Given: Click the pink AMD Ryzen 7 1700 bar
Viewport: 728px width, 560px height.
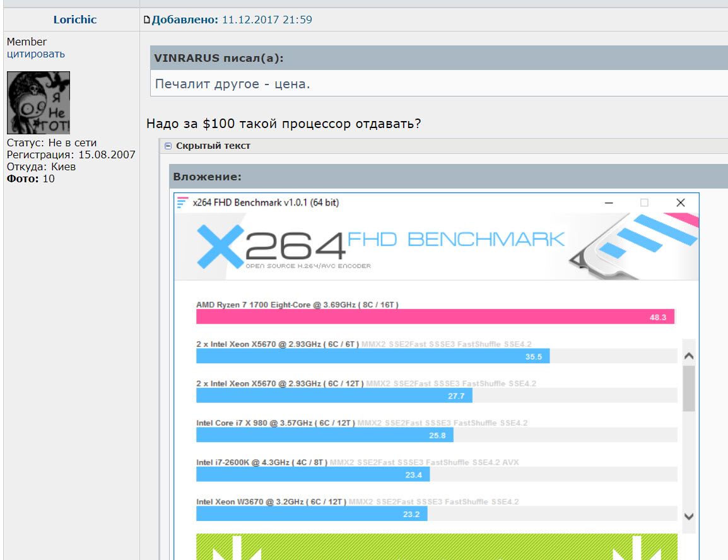Looking at the screenshot, I should click(x=435, y=317).
